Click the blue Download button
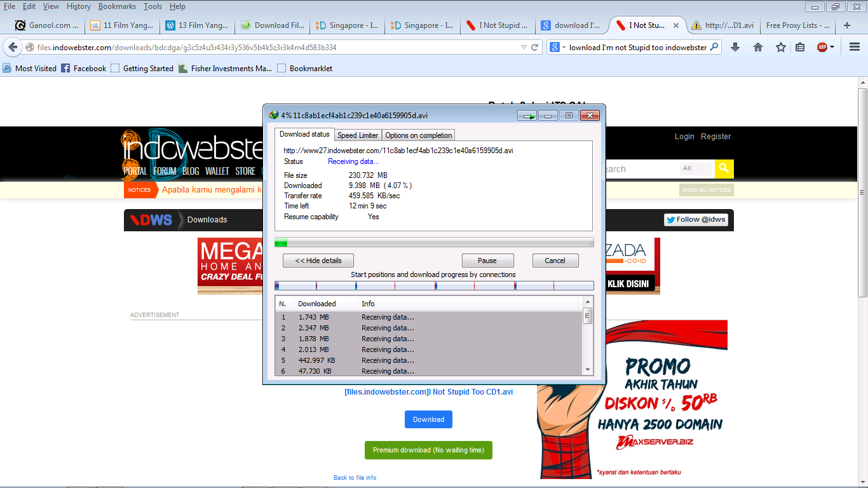This screenshot has height=488, width=868. click(428, 419)
